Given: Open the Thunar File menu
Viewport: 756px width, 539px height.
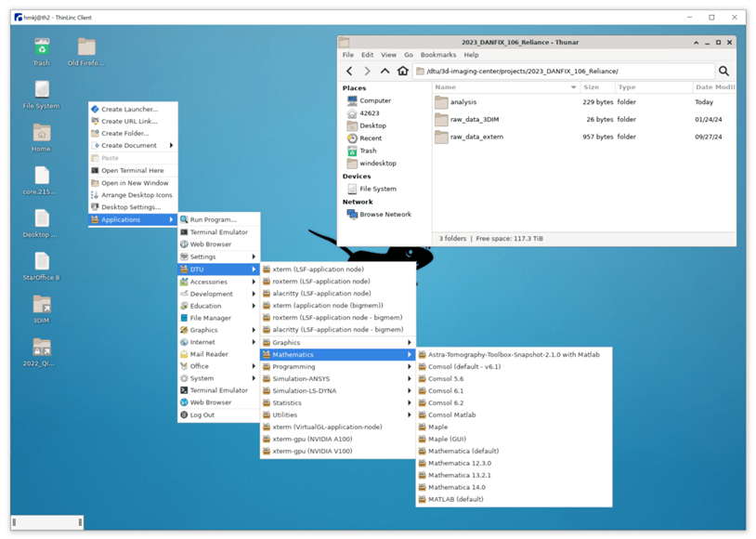Looking at the screenshot, I should pos(348,55).
